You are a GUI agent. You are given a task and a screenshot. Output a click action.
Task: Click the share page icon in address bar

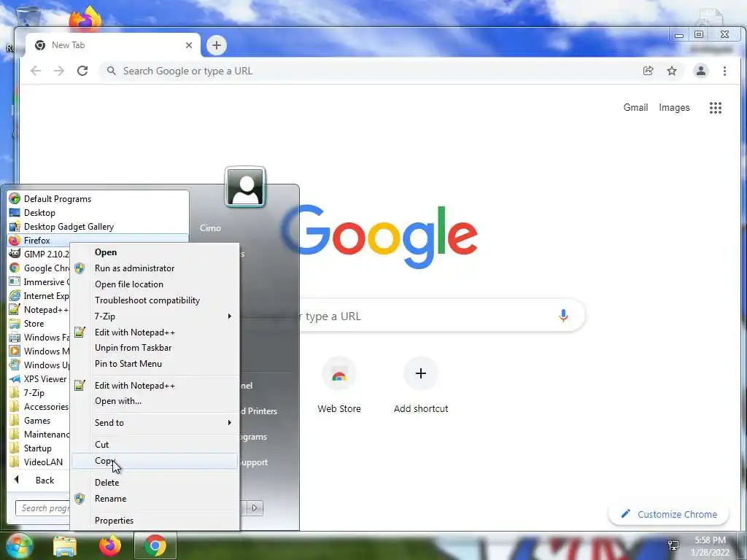pos(648,71)
